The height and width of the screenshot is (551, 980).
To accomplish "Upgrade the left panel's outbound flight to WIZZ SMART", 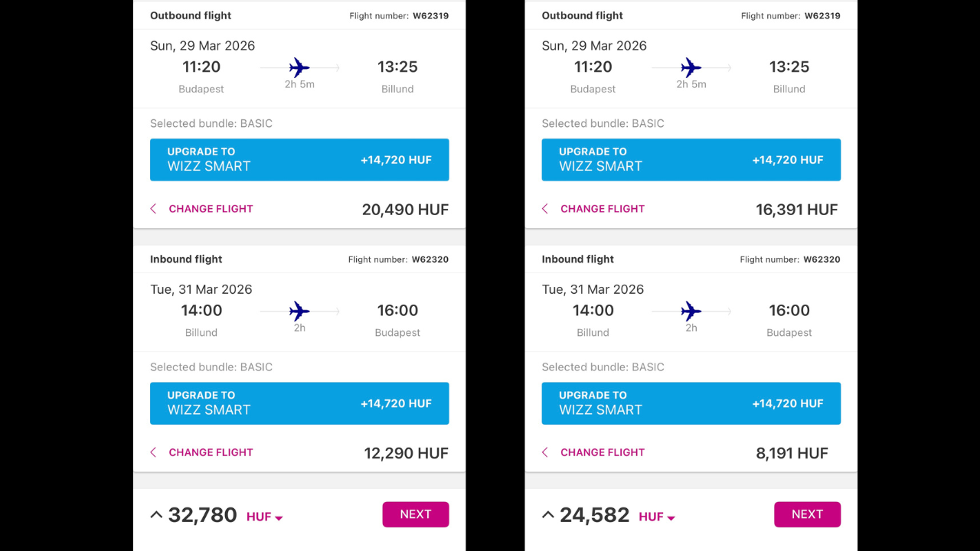I will coord(299,160).
